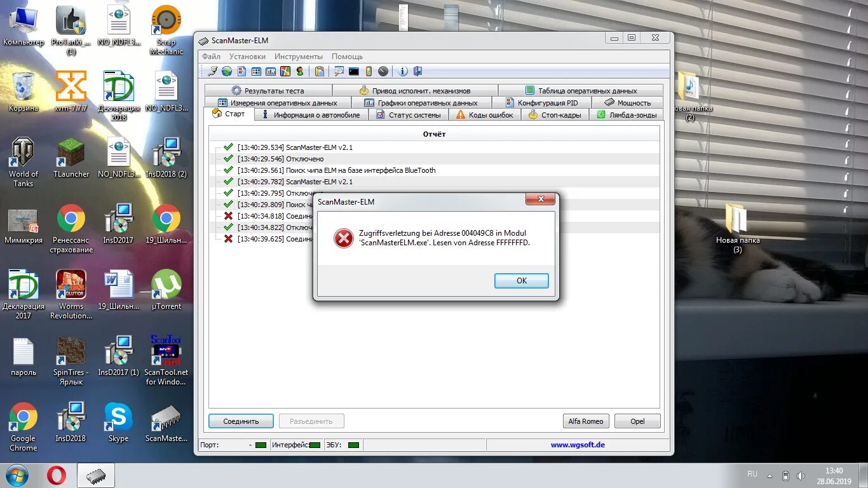This screenshot has height=488, width=868.
Task: Click the Alfa Romeo button
Action: coord(586,421)
